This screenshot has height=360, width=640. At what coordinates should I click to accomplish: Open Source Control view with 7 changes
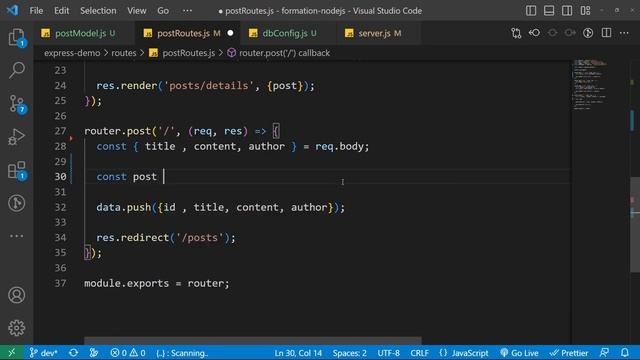[x=16, y=104]
